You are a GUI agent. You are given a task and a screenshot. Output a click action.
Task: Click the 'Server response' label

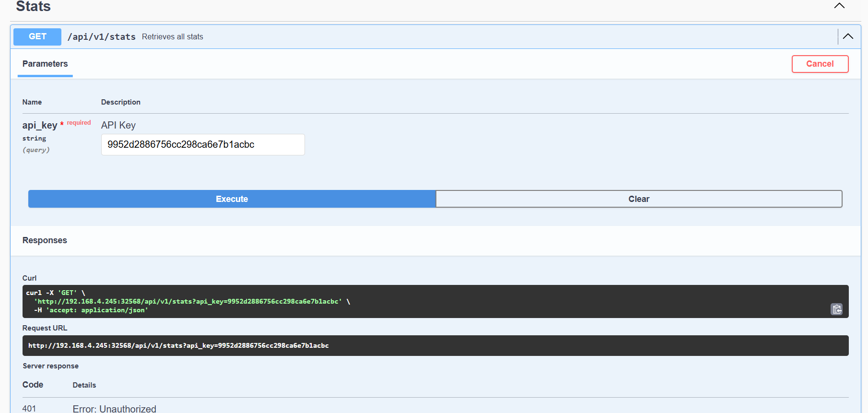[51, 366]
